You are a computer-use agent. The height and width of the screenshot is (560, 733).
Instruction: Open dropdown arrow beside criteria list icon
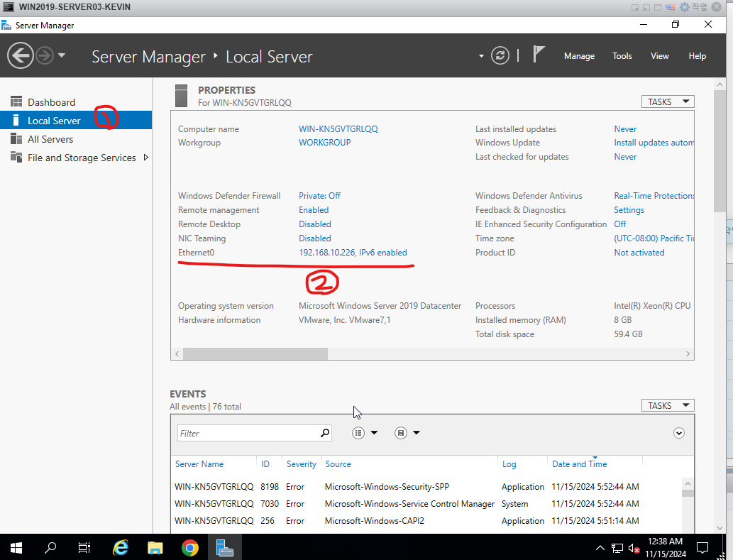point(374,433)
